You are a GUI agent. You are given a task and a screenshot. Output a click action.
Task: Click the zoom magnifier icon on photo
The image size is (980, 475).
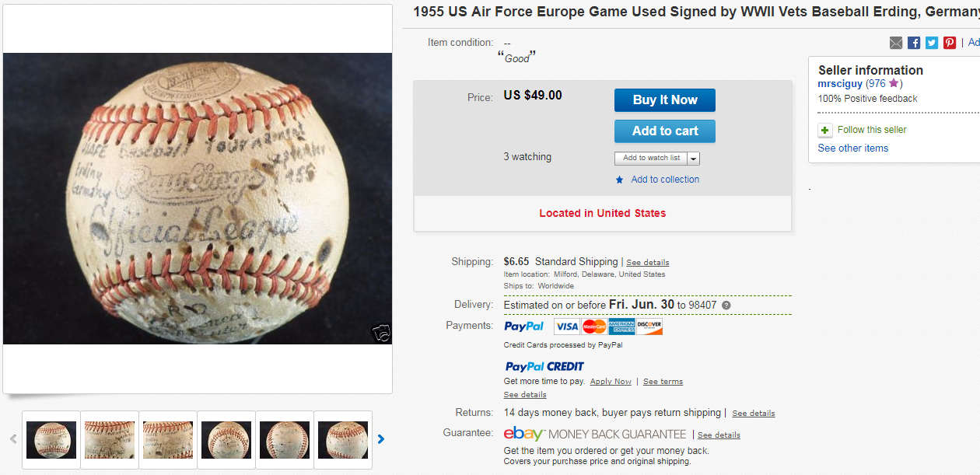click(380, 333)
